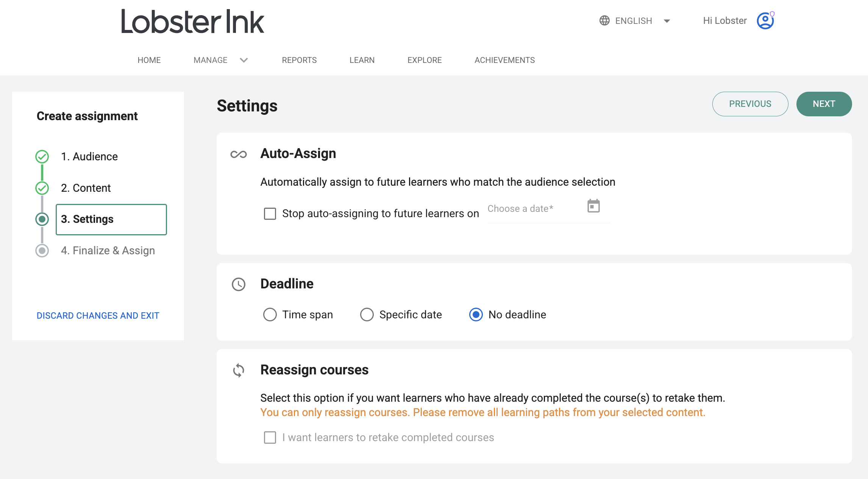Click the Choose a date input field
The image size is (868, 479).
(548, 209)
